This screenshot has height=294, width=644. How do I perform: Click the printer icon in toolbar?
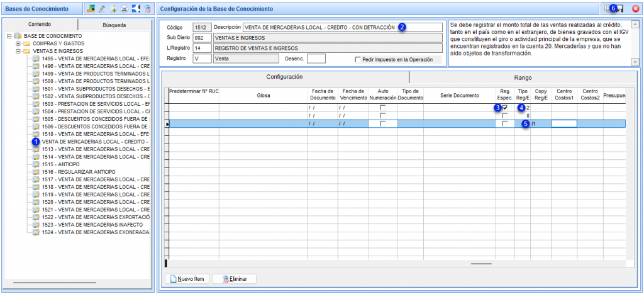coord(125,8)
